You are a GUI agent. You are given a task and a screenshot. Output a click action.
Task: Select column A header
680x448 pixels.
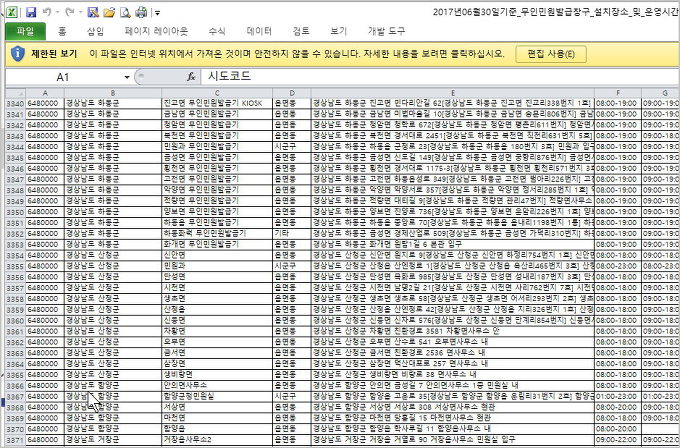(45, 93)
